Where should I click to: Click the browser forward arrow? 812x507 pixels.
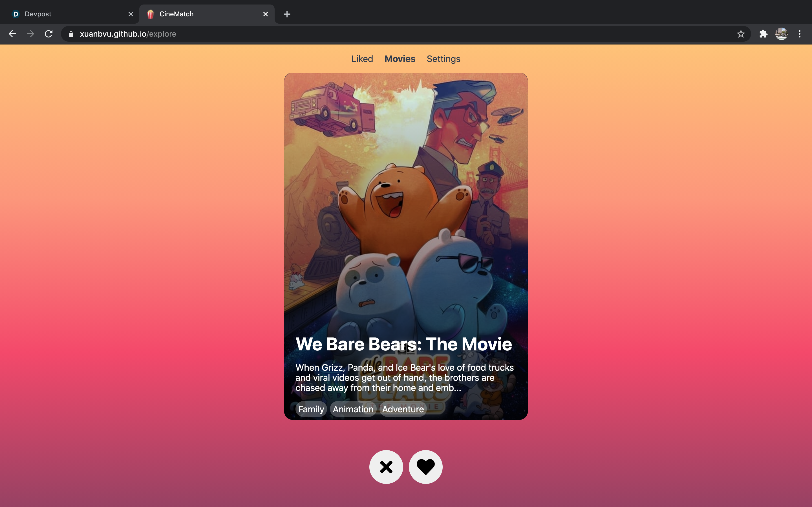tap(30, 34)
